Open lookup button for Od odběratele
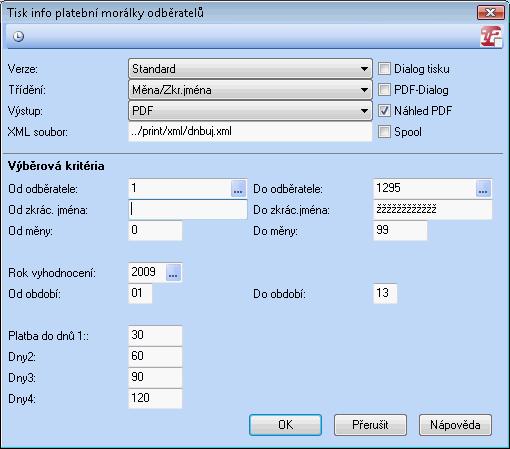510x449 pixels. [x=238, y=188]
